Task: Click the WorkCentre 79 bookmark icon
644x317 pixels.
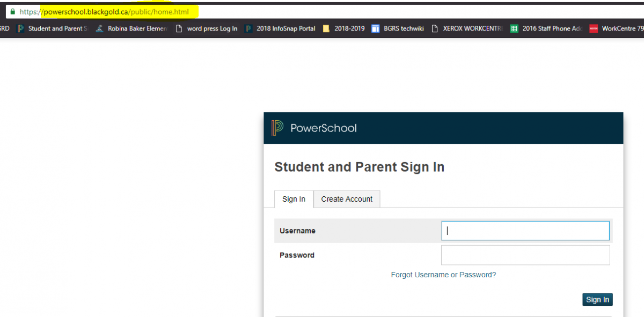Action: click(x=594, y=28)
